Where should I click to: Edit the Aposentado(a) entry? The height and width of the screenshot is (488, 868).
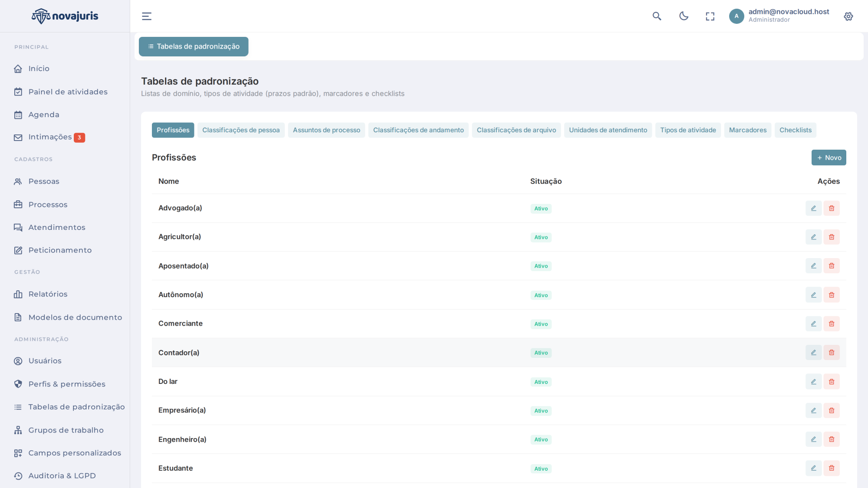click(x=814, y=266)
